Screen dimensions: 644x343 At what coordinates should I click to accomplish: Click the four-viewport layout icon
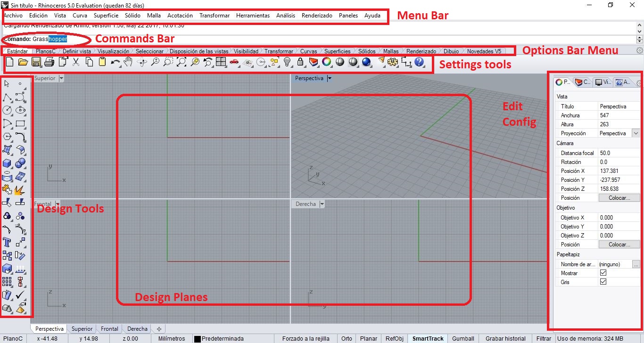221,62
